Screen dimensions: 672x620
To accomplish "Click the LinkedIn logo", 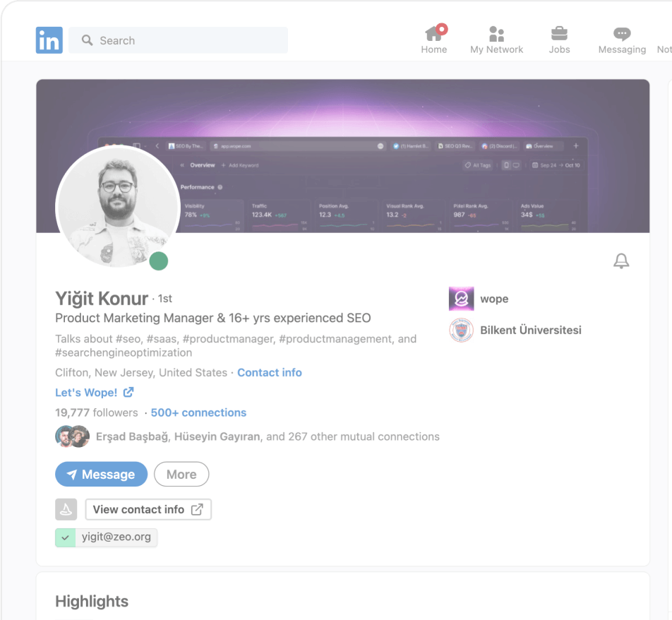I will click(x=49, y=40).
